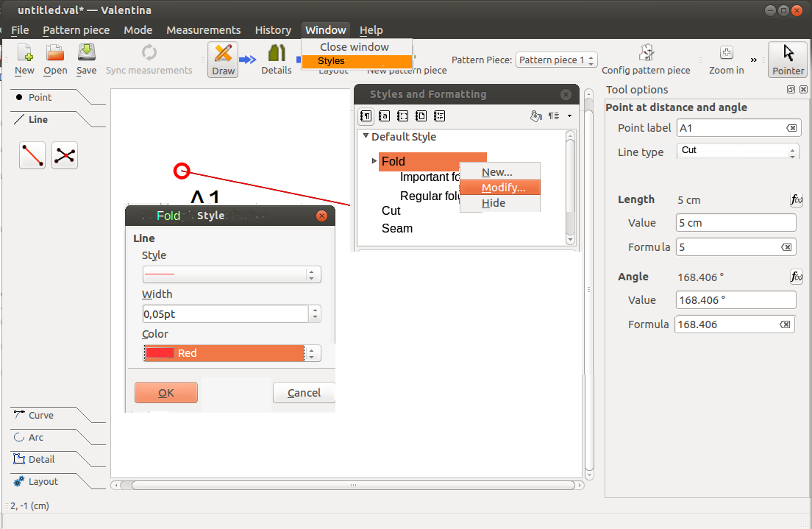Open formula editor for Angle
This screenshot has height=529, width=812.
[797, 277]
